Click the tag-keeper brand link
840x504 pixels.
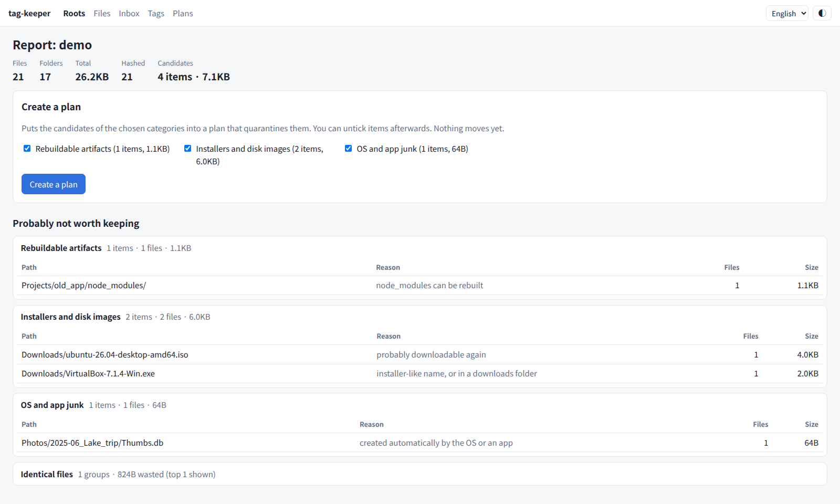point(29,13)
